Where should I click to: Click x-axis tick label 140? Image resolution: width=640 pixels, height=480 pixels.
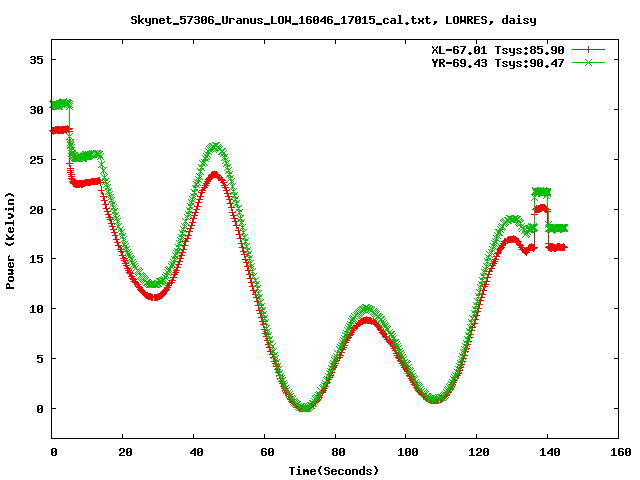tap(550, 452)
